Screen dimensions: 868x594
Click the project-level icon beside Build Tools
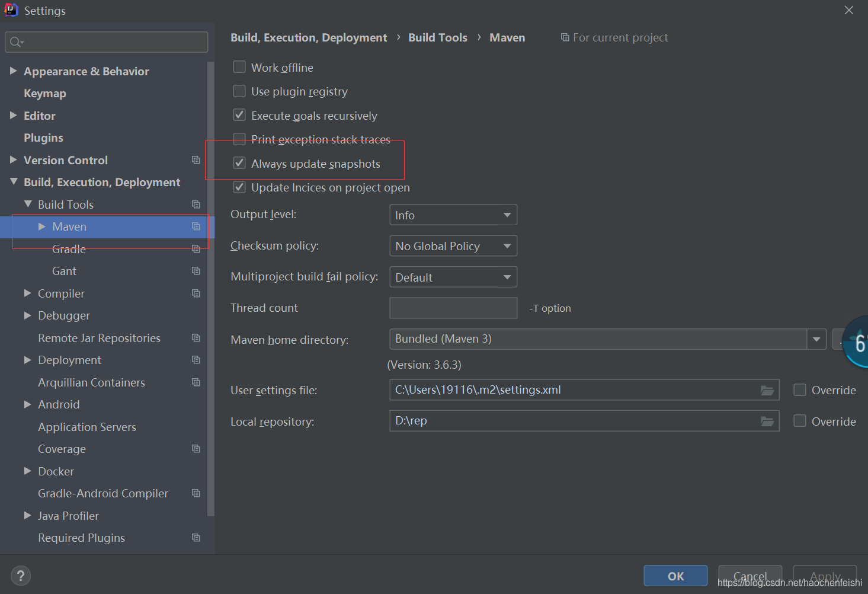click(x=196, y=205)
